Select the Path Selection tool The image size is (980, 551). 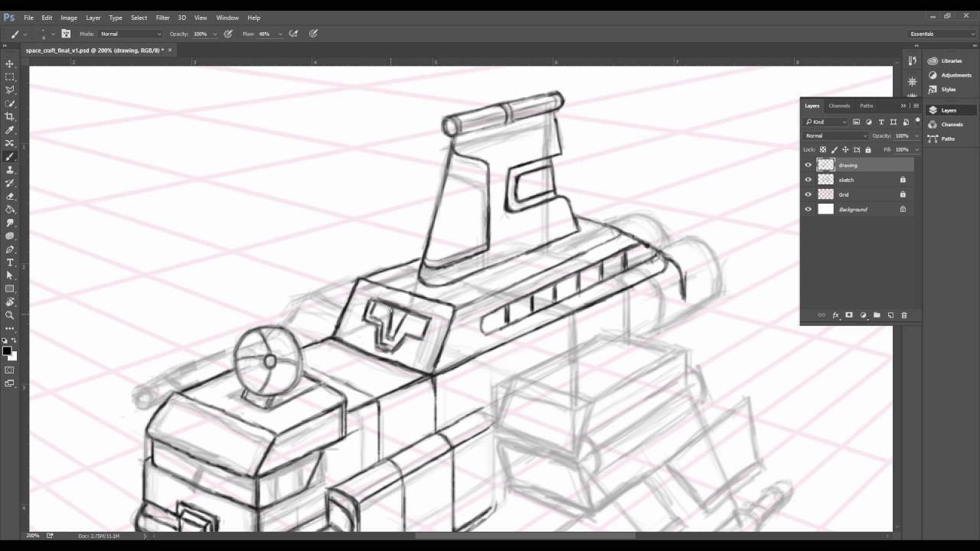coord(10,275)
